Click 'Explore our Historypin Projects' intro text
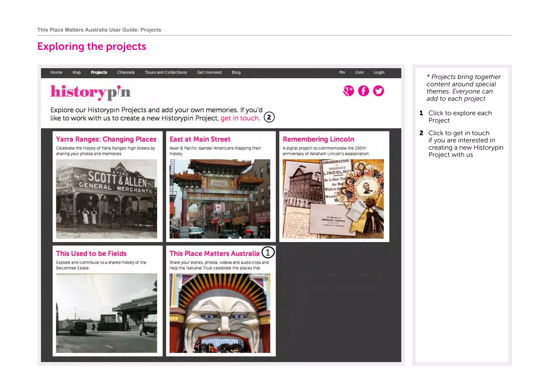This screenshot has height=392, width=555. pyautogui.click(x=156, y=114)
